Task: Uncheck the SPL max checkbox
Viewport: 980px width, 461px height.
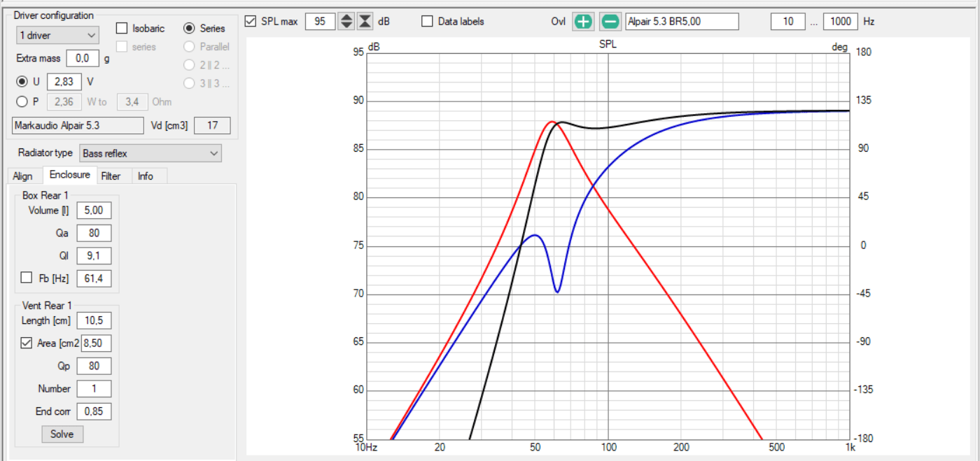Action: (x=251, y=22)
